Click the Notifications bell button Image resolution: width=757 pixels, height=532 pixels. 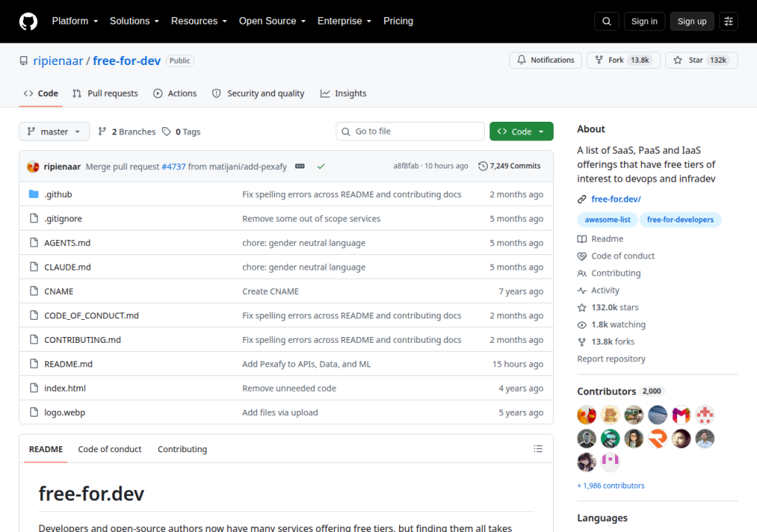click(x=546, y=60)
